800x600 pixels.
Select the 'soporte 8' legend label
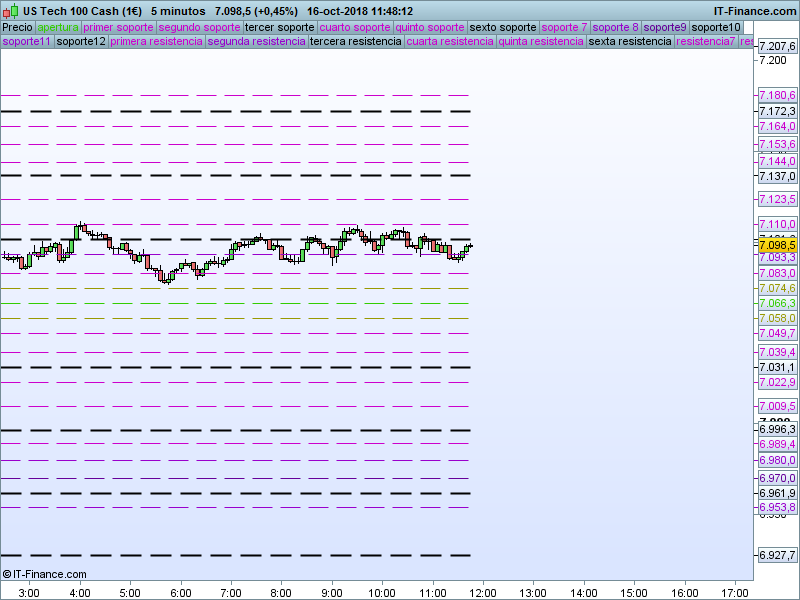[615, 28]
